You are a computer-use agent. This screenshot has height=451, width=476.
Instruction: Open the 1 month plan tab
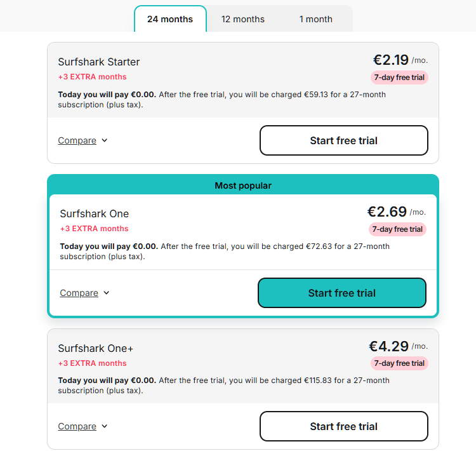pyautogui.click(x=316, y=19)
